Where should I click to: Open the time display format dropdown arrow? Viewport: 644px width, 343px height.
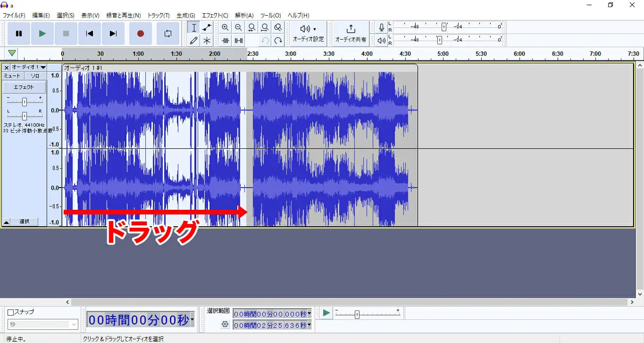(x=192, y=320)
